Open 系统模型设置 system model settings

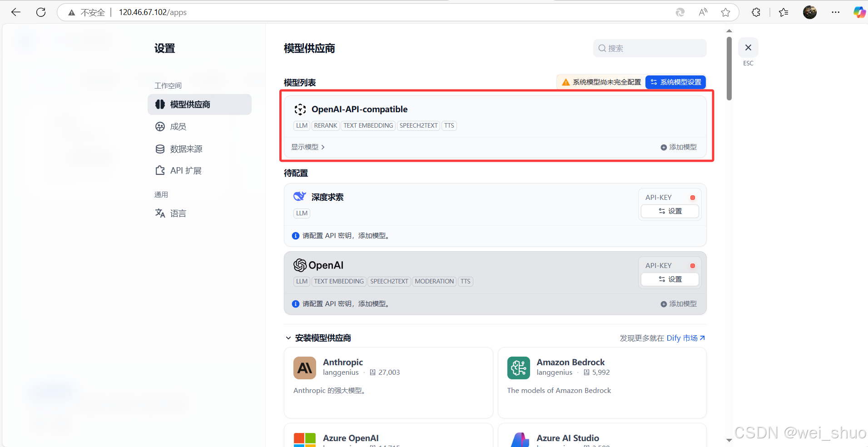(x=675, y=82)
